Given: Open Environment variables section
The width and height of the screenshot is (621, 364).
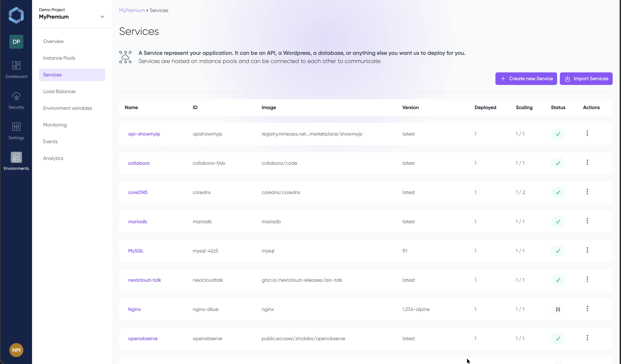Looking at the screenshot, I should tap(67, 108).
